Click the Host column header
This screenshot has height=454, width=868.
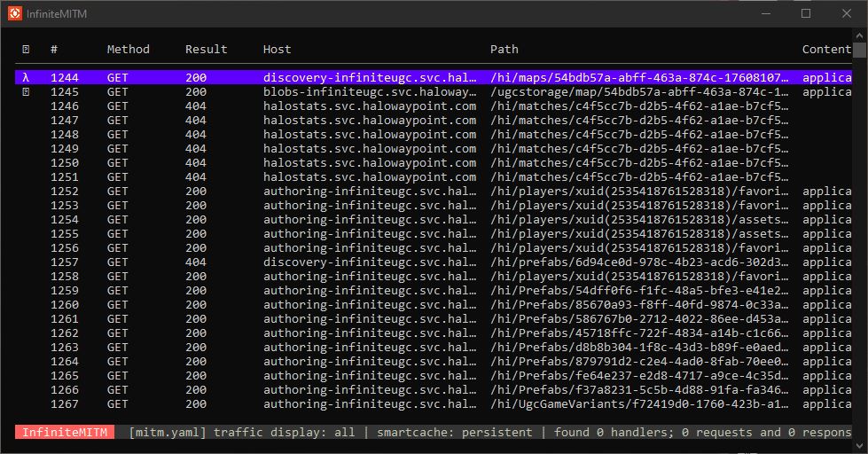click(277, 50)
